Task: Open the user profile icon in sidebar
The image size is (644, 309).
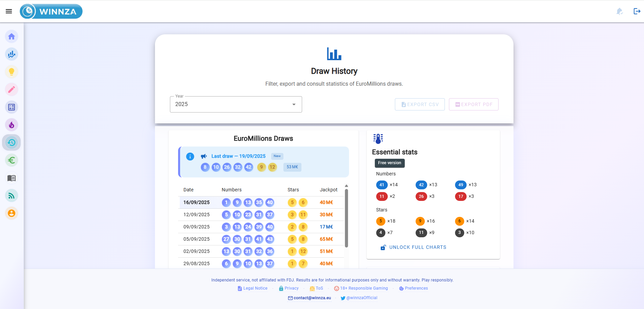Action: point(12,213)
